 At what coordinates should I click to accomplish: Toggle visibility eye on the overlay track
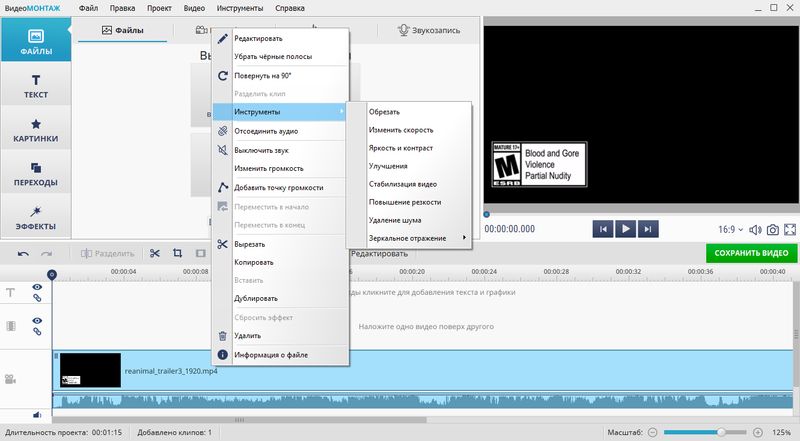click(37, 321)
